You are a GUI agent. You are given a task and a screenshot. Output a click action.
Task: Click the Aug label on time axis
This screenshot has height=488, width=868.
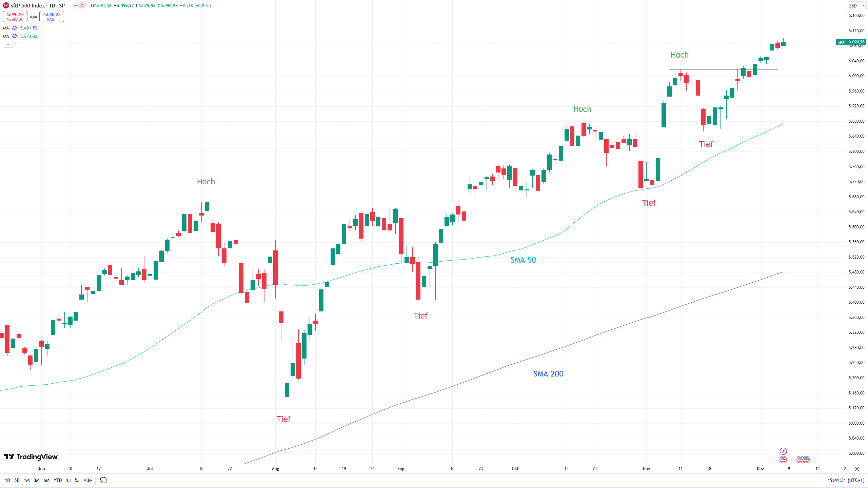coord(275,469)
